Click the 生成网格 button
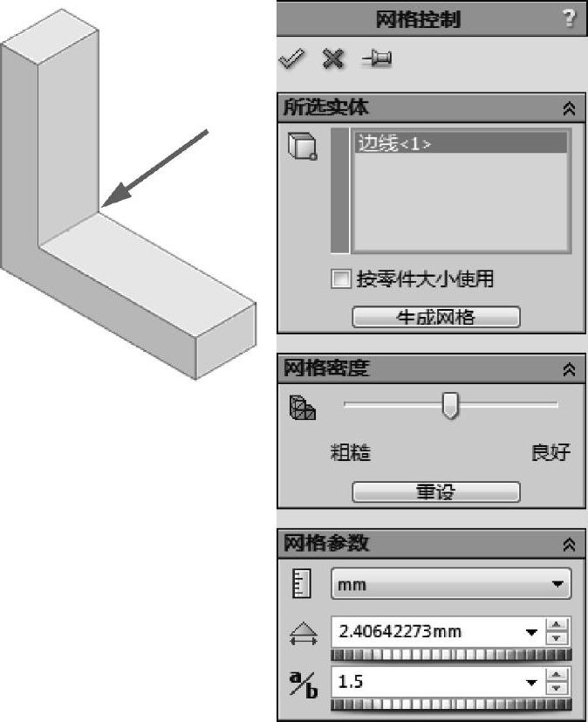Viewport: 588px width, 722px height. [x=436, y=317]
